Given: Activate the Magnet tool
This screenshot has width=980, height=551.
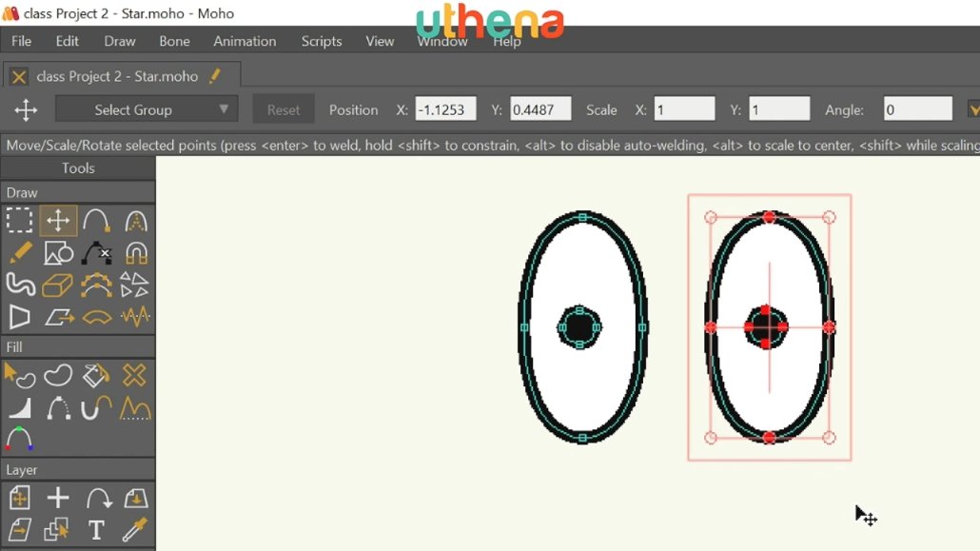Looking at the screenshot, I should [136, 253].
